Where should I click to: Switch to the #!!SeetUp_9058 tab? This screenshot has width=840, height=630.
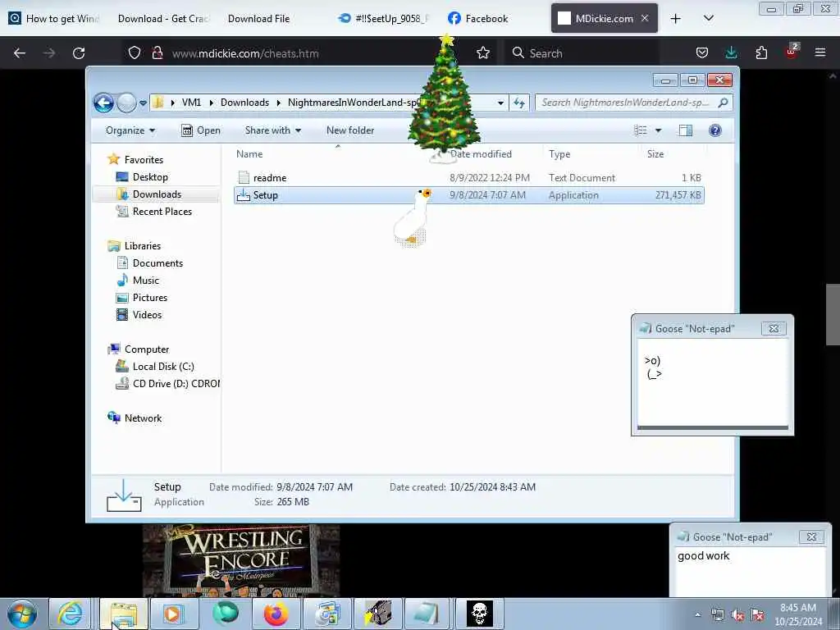tap(384, 19)
